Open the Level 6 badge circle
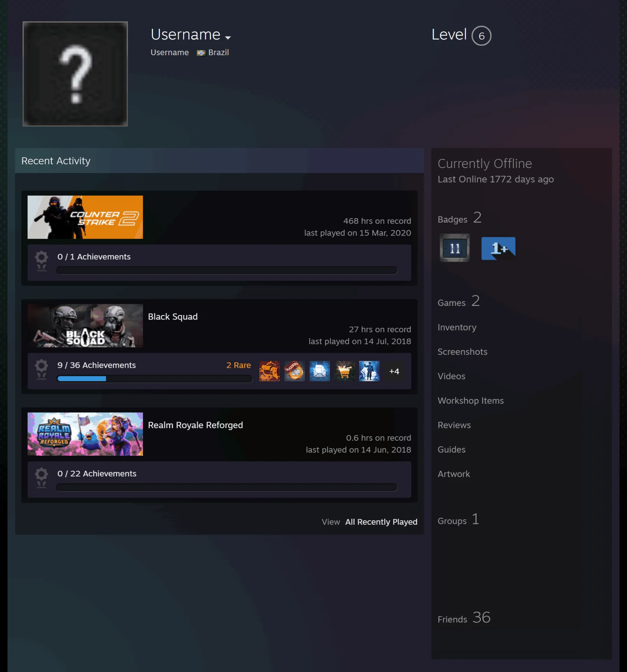This screenshot has width=627, height=672. pos(481,36)
